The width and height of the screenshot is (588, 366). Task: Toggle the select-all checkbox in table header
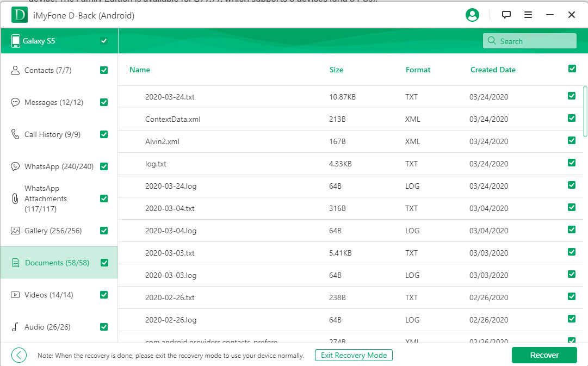click(572, 68)
